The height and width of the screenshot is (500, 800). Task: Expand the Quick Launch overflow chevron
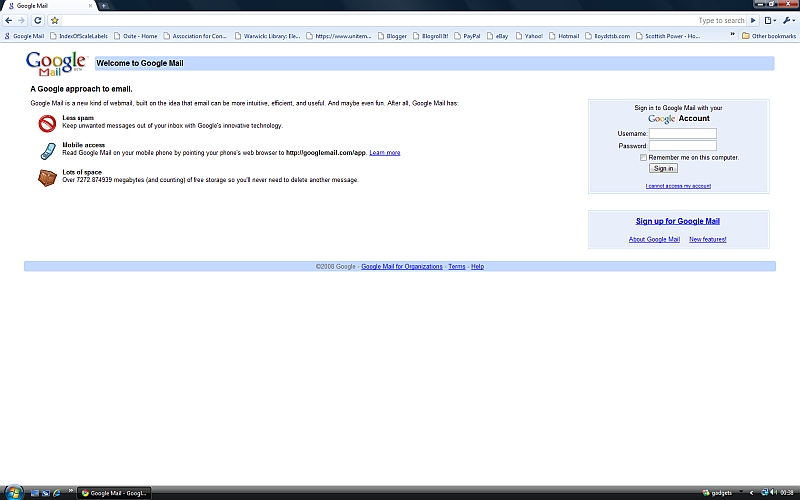tap(70, 491)
